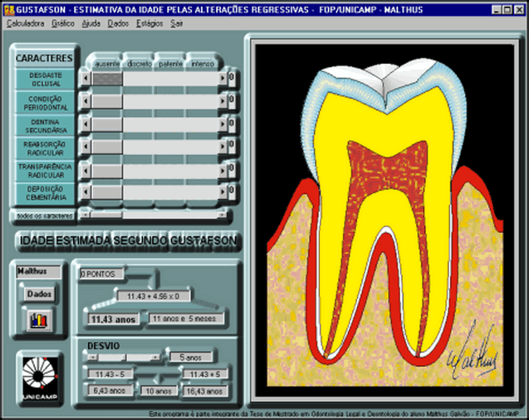Image resolution: width=529 pixels, height=420 pixels.
Task: Click the Desgaste Oclusal label button
Action: coord(45,79)
